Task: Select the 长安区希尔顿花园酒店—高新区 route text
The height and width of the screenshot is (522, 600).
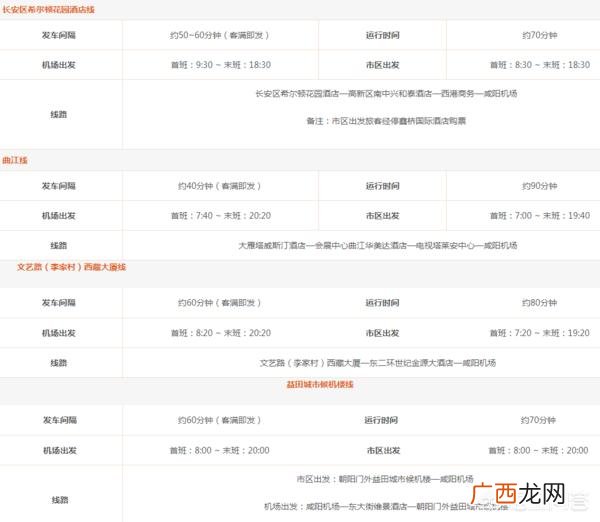Action: pyautogui.click(x=386, y=93)
